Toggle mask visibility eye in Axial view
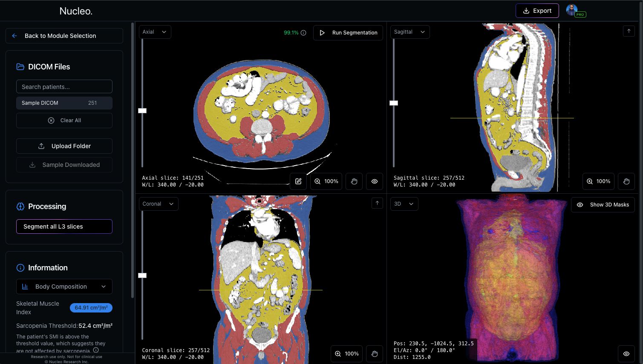This screenshot has height=364, width=643. [x=375, y=181]
